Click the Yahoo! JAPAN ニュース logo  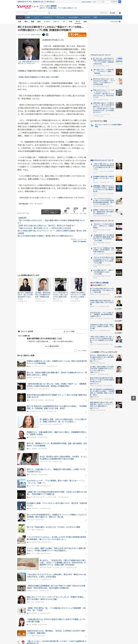27,7
